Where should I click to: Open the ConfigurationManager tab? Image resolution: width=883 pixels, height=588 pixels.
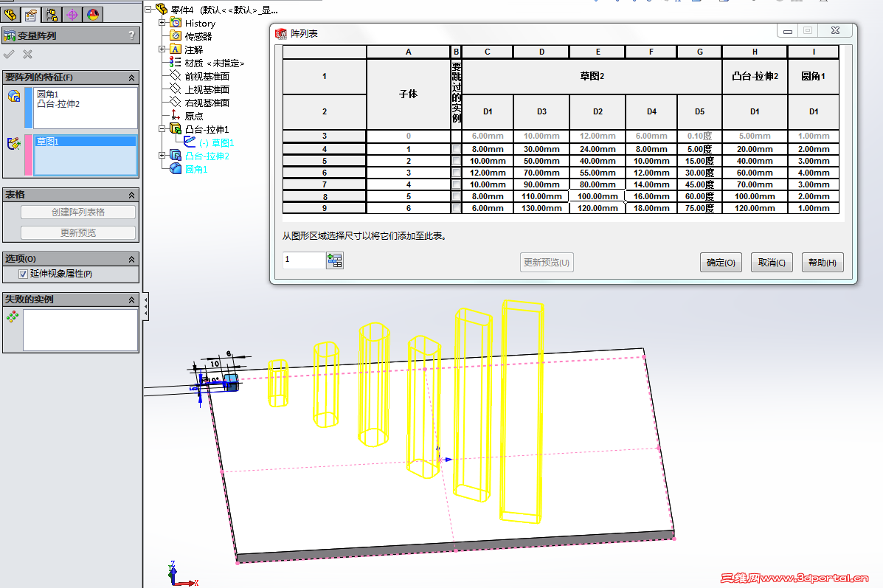point(52,15)
